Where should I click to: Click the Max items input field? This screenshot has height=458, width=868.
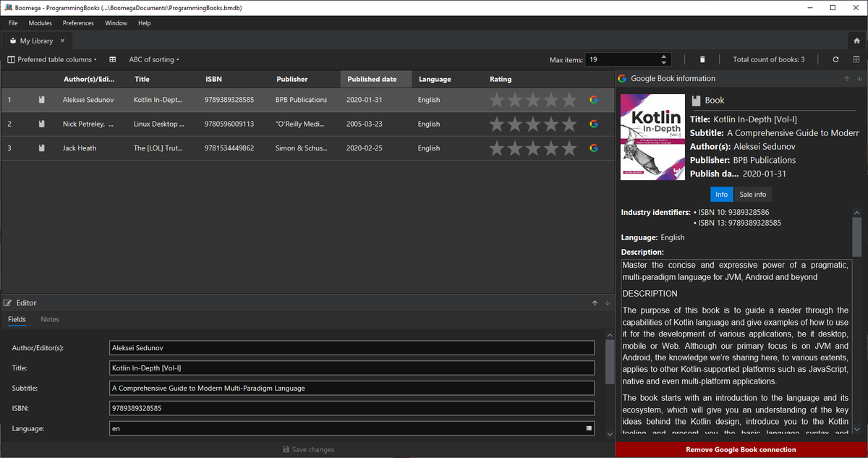[x=622, y=59]
